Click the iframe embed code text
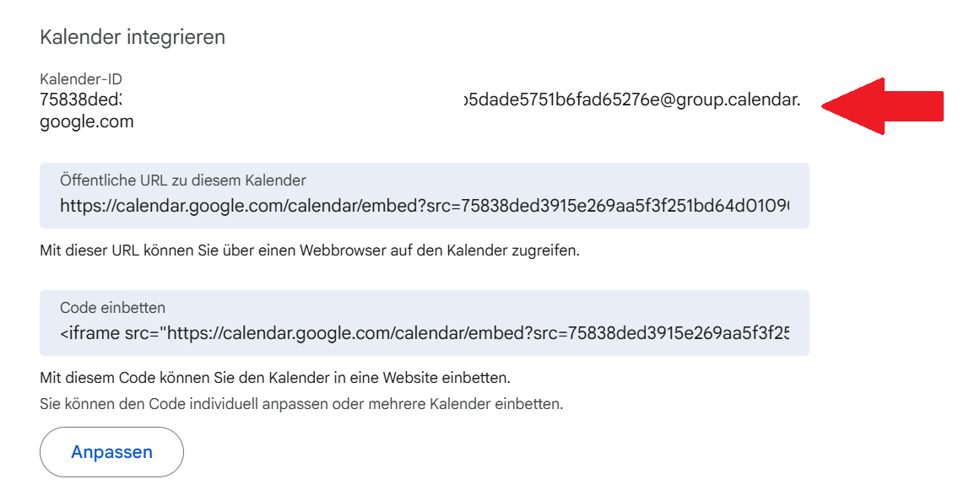 click(x=422, y=332)
